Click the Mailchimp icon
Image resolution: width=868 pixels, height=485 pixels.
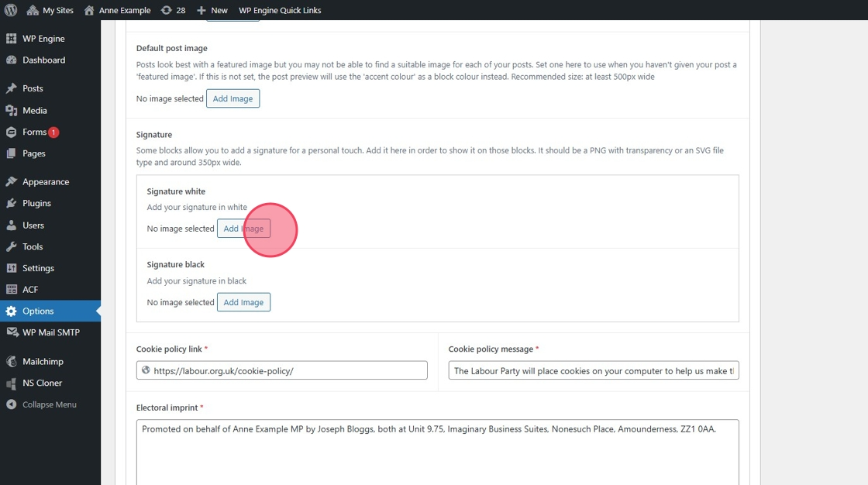[11, 362]
